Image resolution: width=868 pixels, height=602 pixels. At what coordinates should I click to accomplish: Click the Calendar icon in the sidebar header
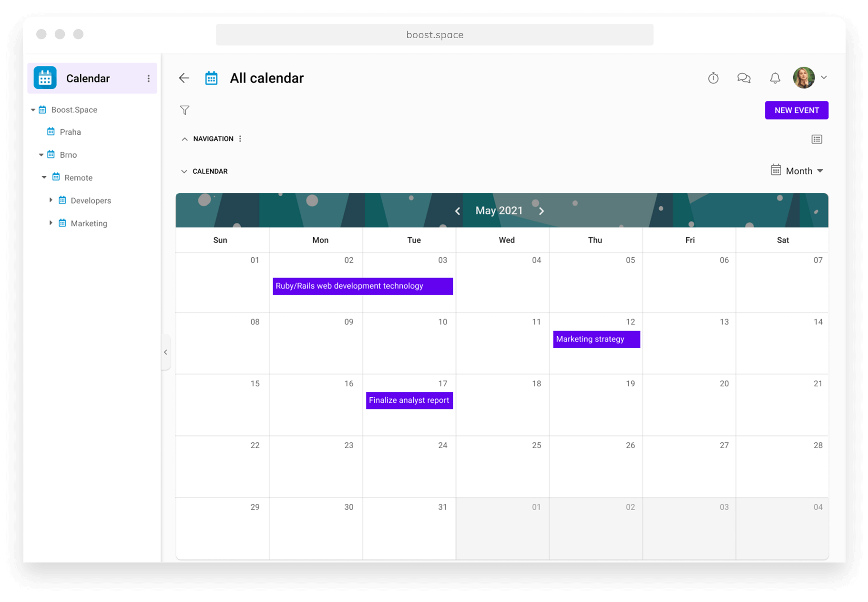[x=44, y=78]
